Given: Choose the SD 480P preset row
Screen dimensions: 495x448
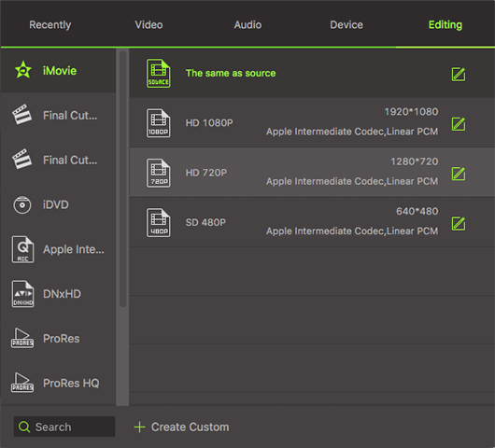Looking at the screenshot, I should tap(312, 222).
